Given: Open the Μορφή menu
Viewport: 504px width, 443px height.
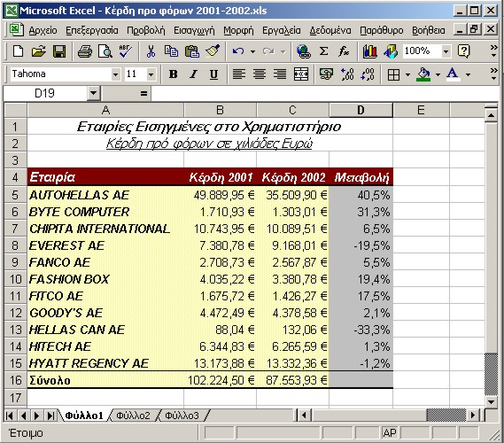Looking at the screenshot, I should click(x=238, y=30).
